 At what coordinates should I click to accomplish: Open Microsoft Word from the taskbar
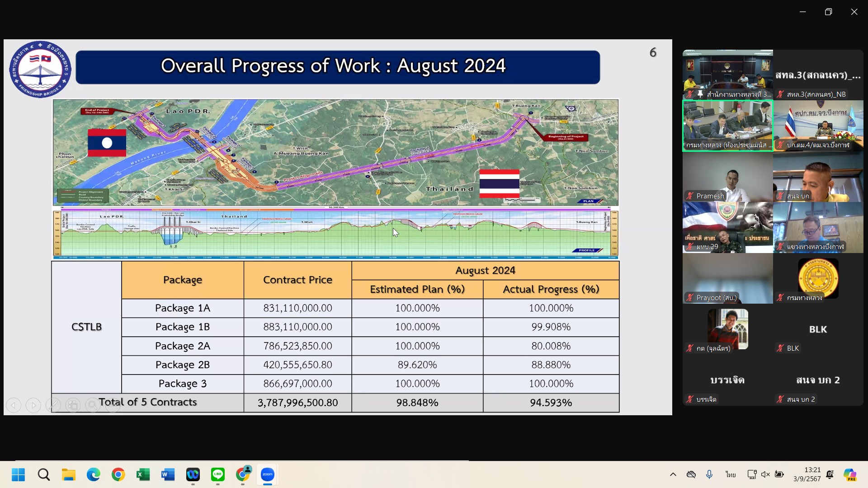(x=168, y=474)
